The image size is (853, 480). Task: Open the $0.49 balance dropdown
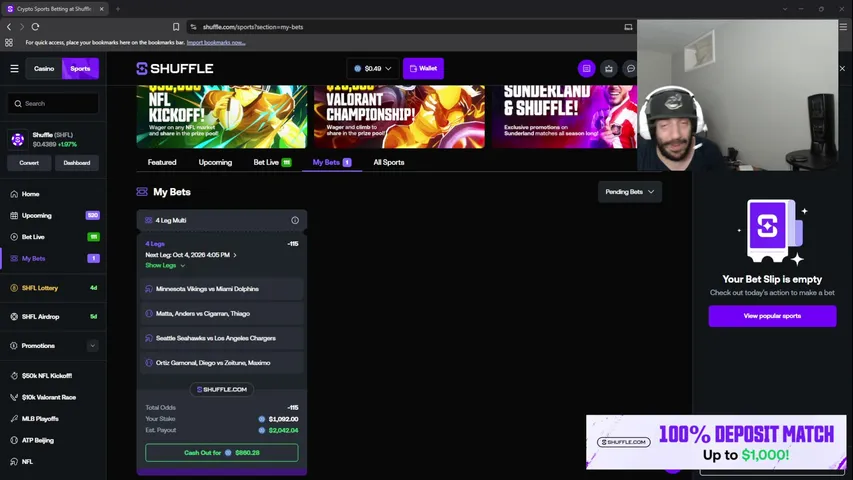pyautogui.click(x=373, y=69)
